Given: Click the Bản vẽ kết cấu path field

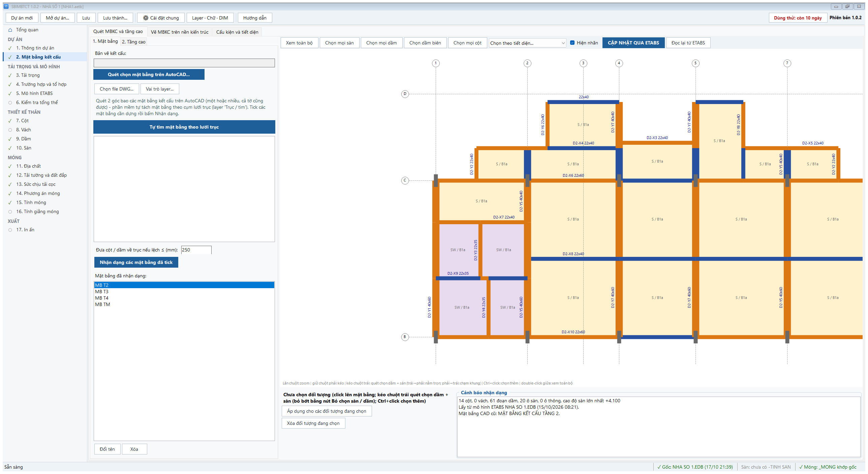Looking at the screenshot, I should [x=184, y=63].
